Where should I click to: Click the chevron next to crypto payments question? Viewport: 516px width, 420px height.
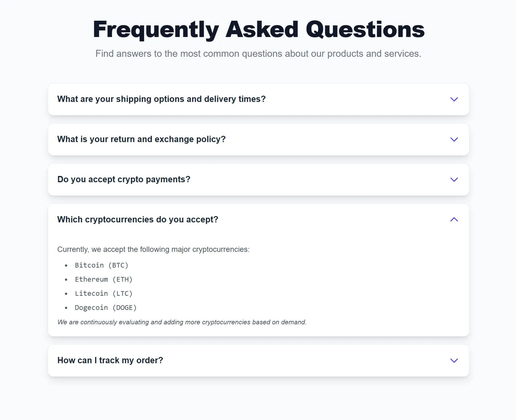(x=454, y=180)
